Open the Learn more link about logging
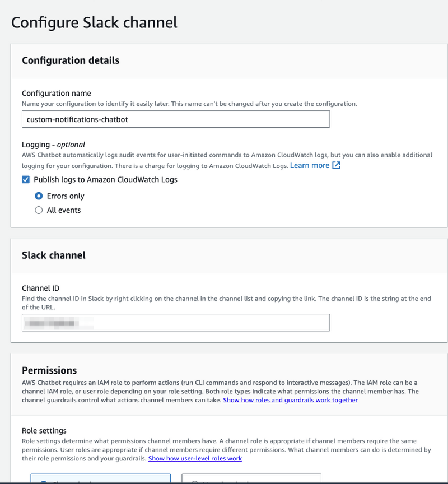The image size is (448, 484). (310, 165)
